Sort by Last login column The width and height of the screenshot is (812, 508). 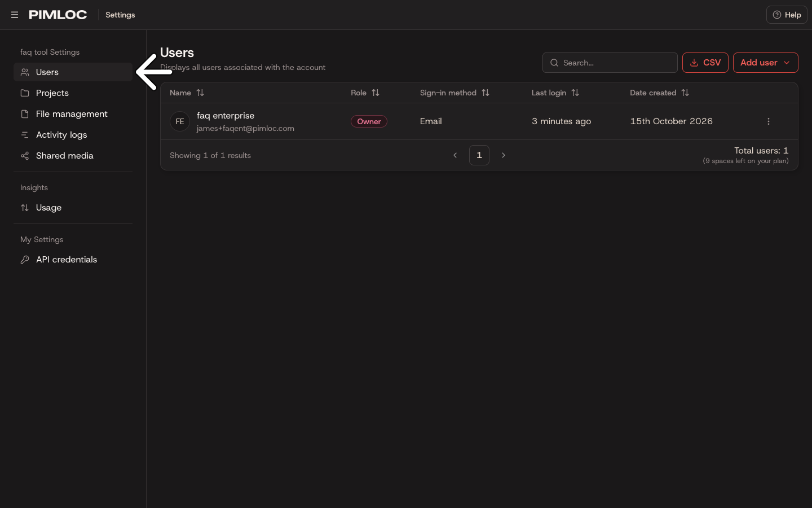click(555, 93)
